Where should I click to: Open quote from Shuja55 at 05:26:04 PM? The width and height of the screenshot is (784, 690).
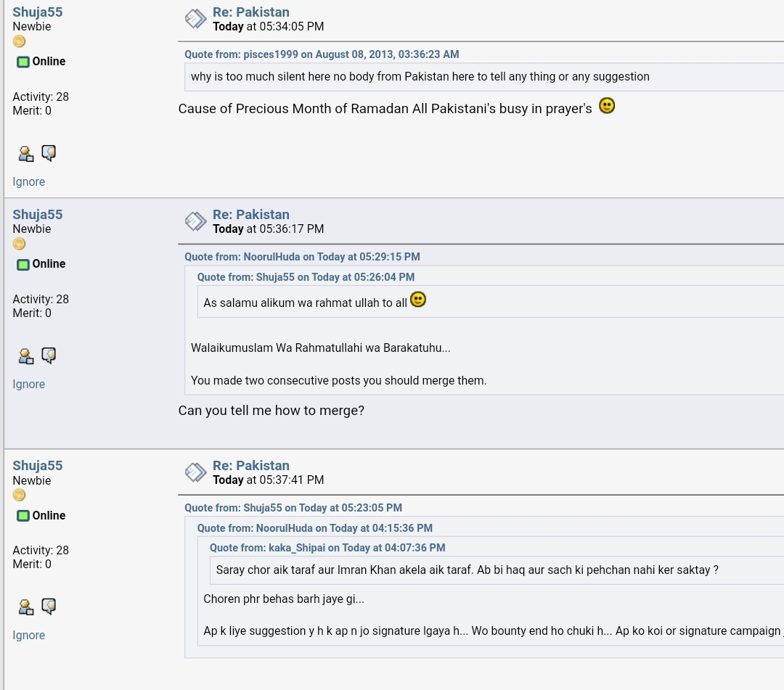[x=306, y=277]
